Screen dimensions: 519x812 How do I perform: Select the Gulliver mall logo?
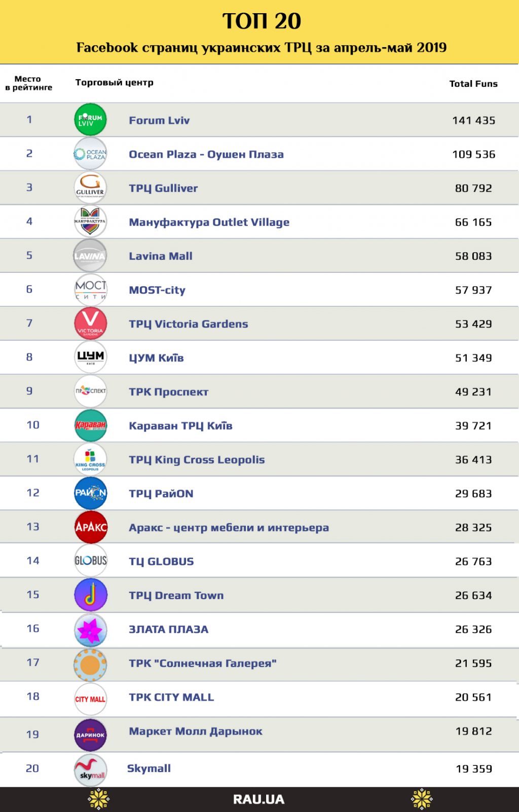tap(90, 188)
